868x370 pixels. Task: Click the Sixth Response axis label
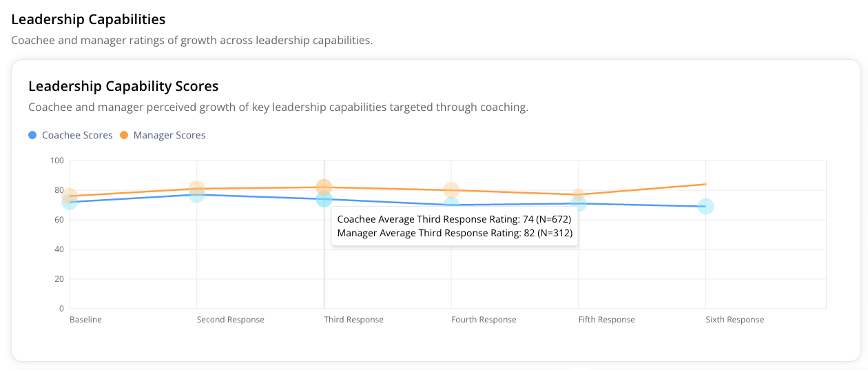click(734, 320)
